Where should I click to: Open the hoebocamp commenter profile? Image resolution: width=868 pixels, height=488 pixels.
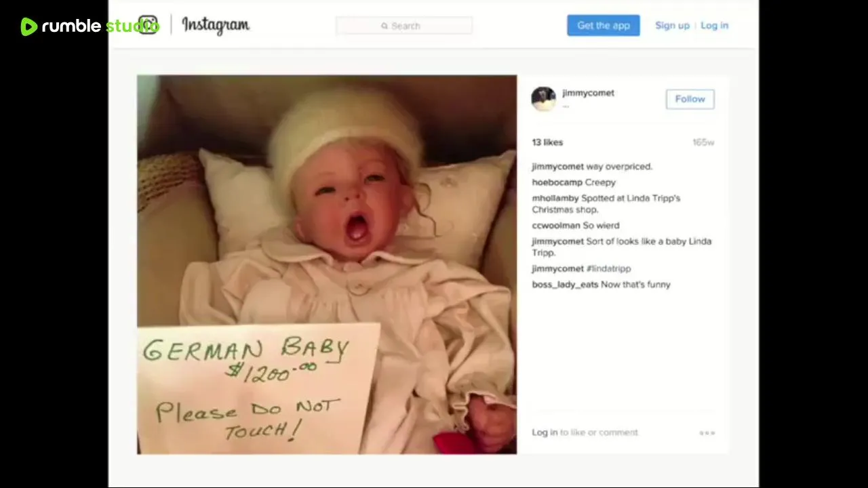(557, 182)
